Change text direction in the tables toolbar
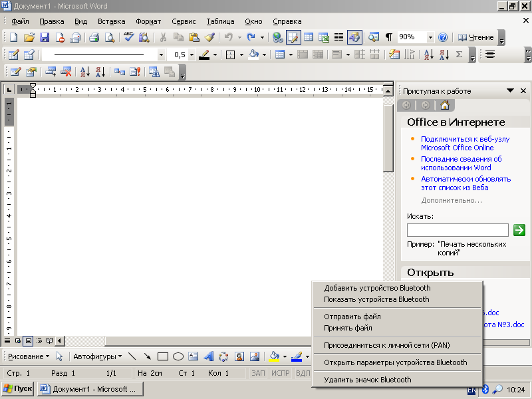This screenshot has height=399, width=532. click(410, 55)
